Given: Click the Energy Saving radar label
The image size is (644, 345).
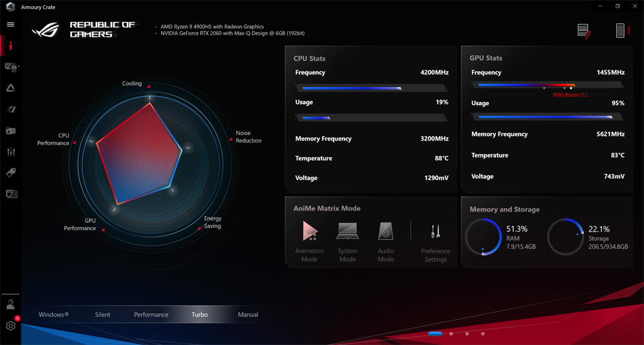Looking at the screenshot, I should click(x=213, y=222).
